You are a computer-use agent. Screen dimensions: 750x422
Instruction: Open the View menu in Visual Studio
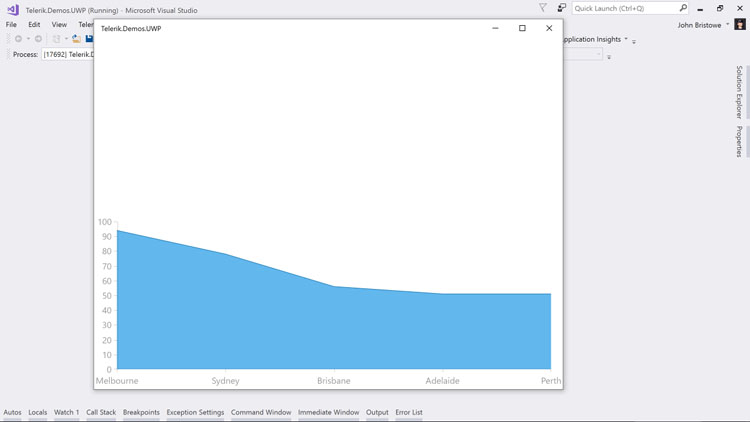tap(59, 24)
